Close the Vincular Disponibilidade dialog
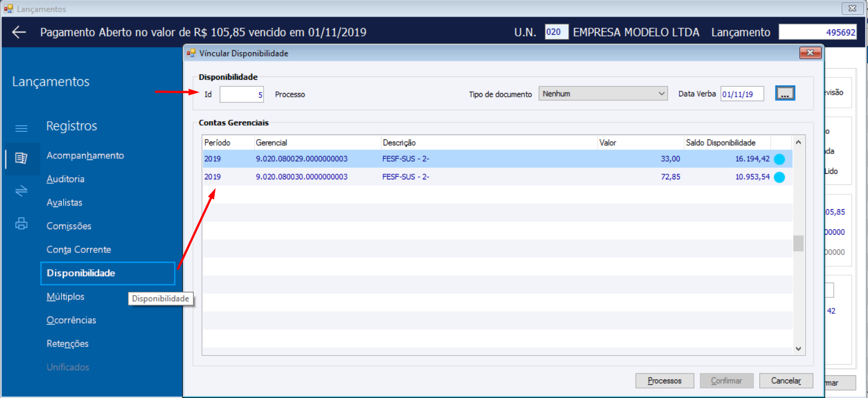The height and width of the screenshot is (398, 868). [x=810, y=53]
